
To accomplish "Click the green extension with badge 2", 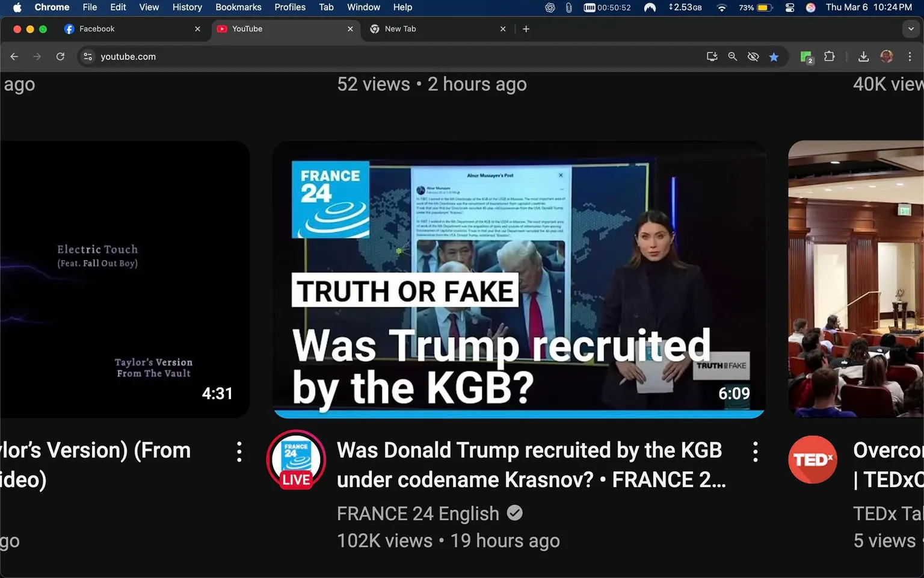I will (805, 56).
